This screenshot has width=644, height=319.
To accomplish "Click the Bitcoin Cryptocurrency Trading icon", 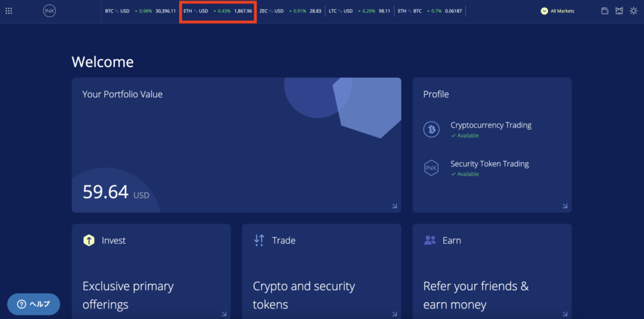I will point(431,129).
